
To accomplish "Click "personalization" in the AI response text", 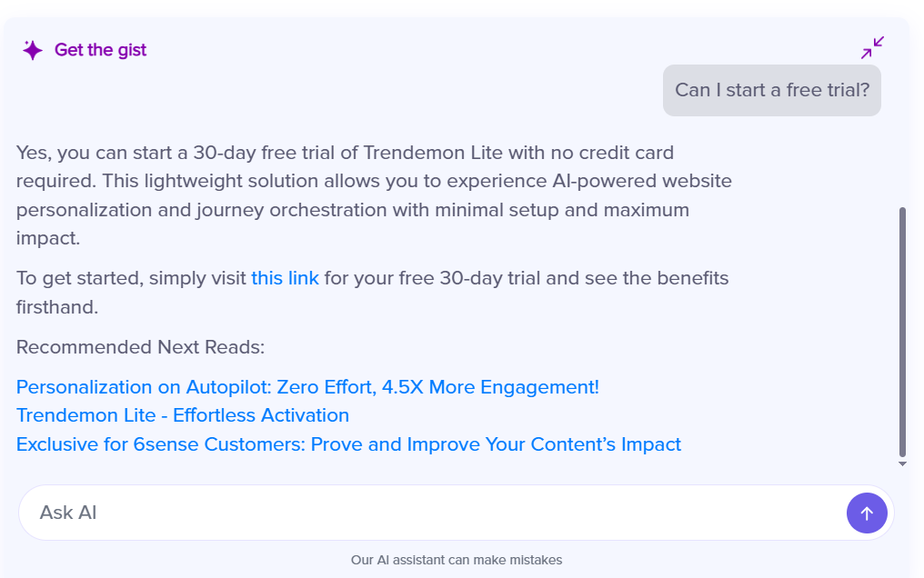I will [x=75, y=210].
